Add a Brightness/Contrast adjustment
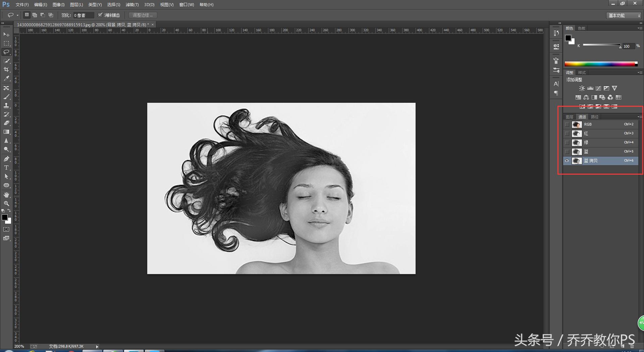644x352 pixels. click(x=582, y=88)
